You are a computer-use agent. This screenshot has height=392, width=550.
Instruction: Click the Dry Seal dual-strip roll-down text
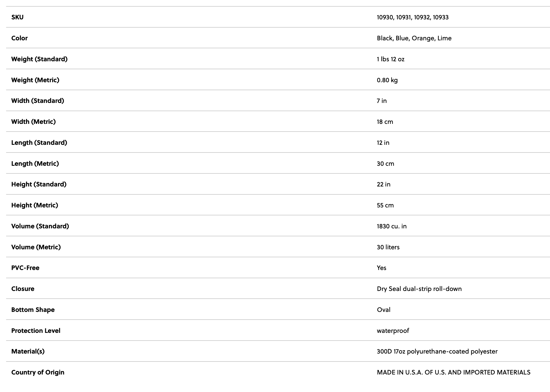[419, 289]
